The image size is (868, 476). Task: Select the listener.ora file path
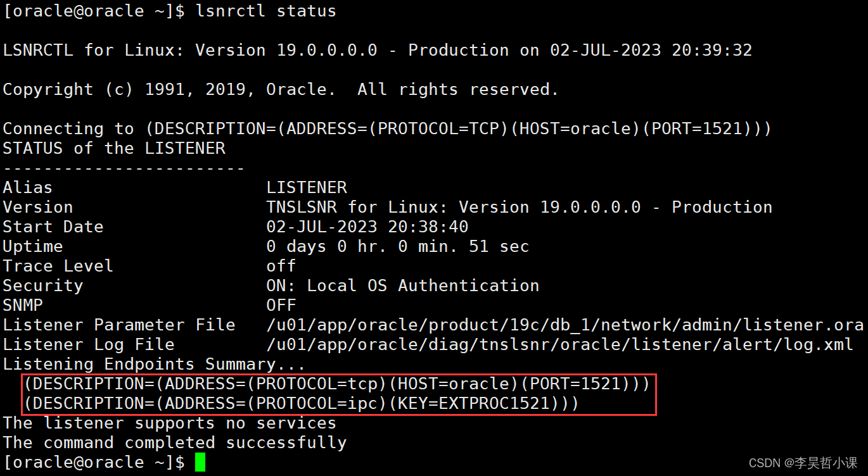(565, 325)
